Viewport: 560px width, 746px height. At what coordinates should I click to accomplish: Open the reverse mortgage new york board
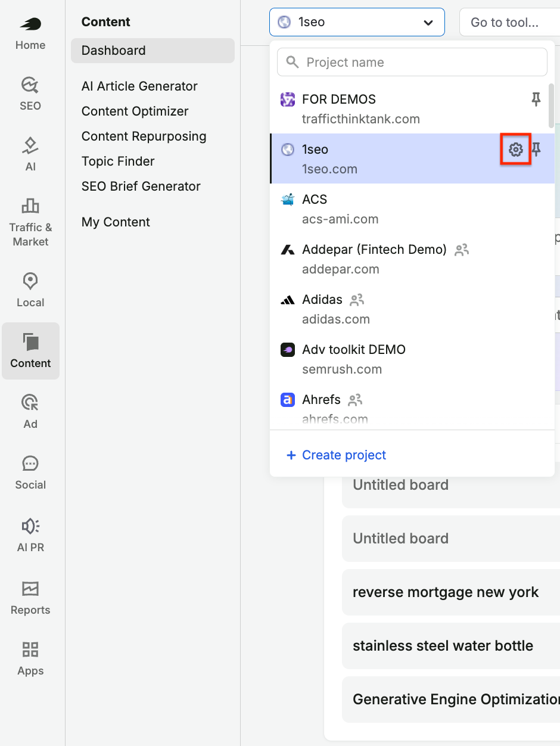click(451, 592)
